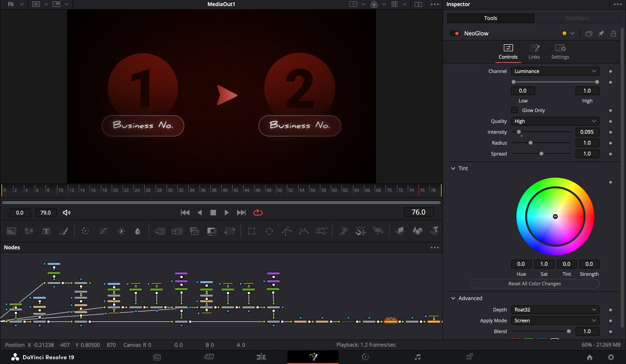
Task: Open the Fairlight page music icon
Action: 417,357
